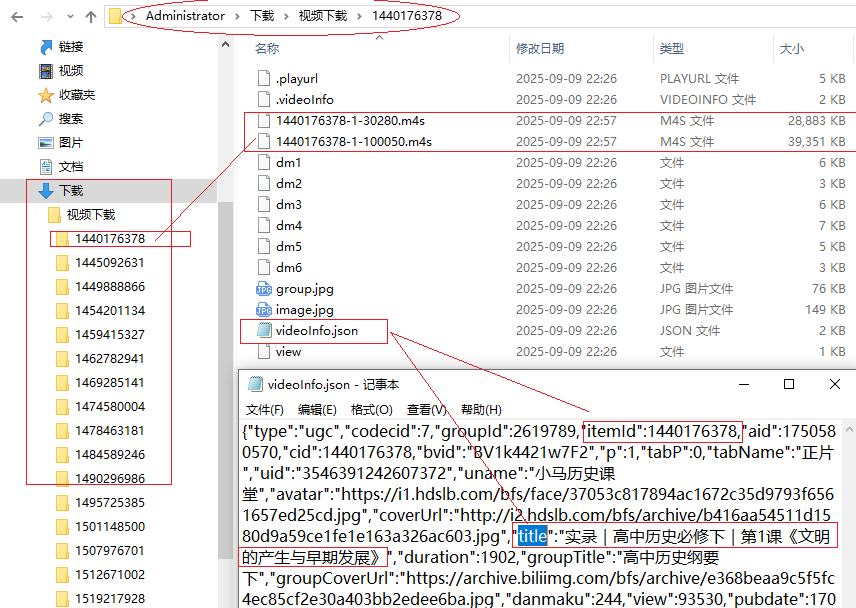856x608 pixels.
Task: Select the view file icon
Action: click(264, 351)
